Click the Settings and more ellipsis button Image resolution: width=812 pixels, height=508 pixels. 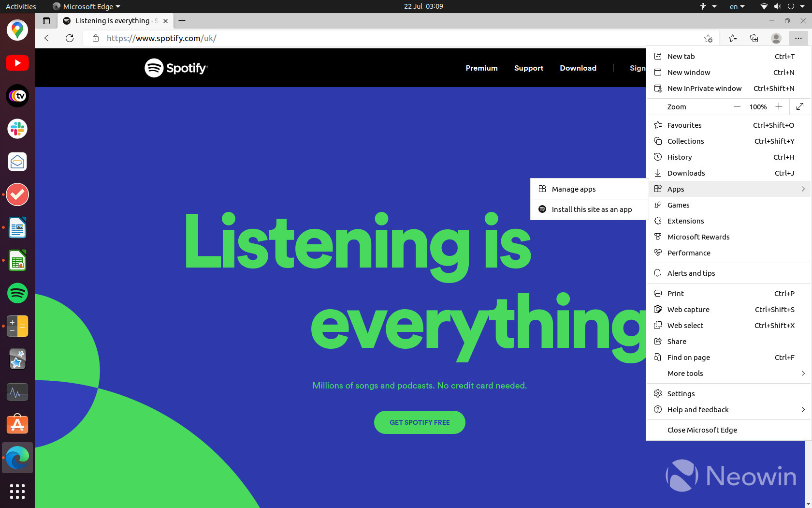[x=798, y=38]
